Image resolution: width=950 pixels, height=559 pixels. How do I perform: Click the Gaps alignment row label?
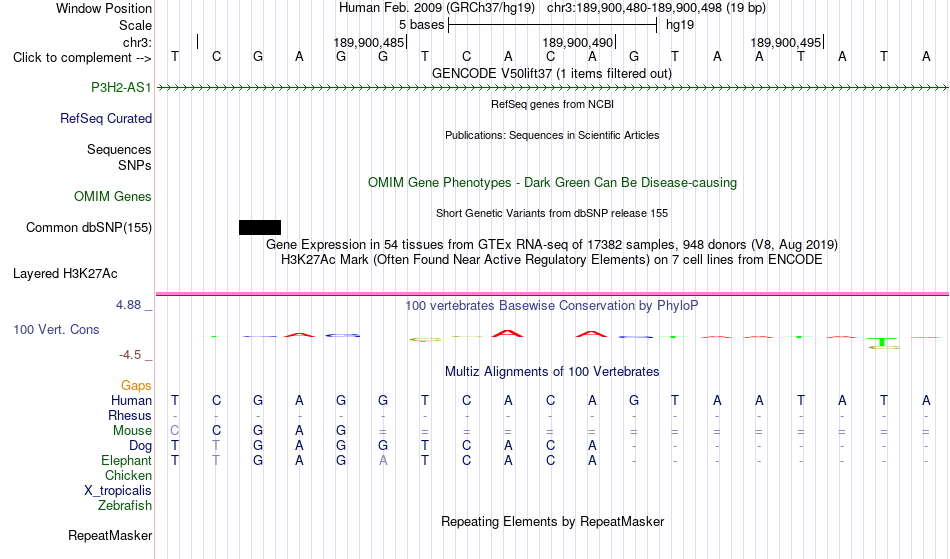click(x=136, y=386)
